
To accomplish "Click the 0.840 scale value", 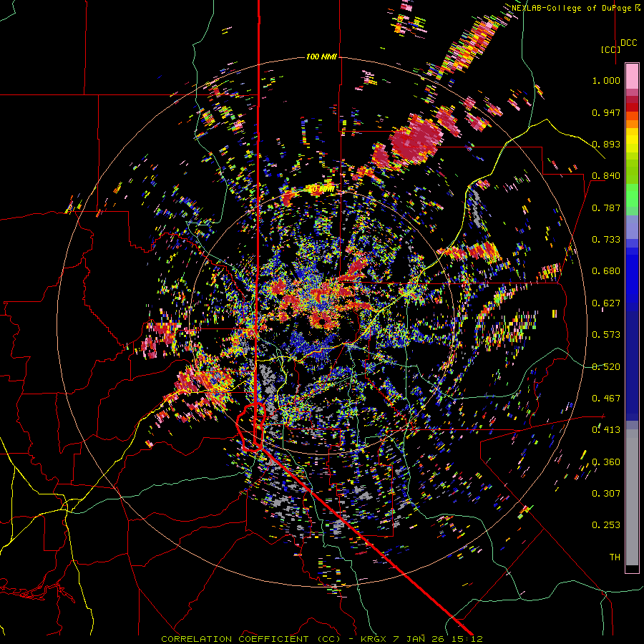I will 606,176.
